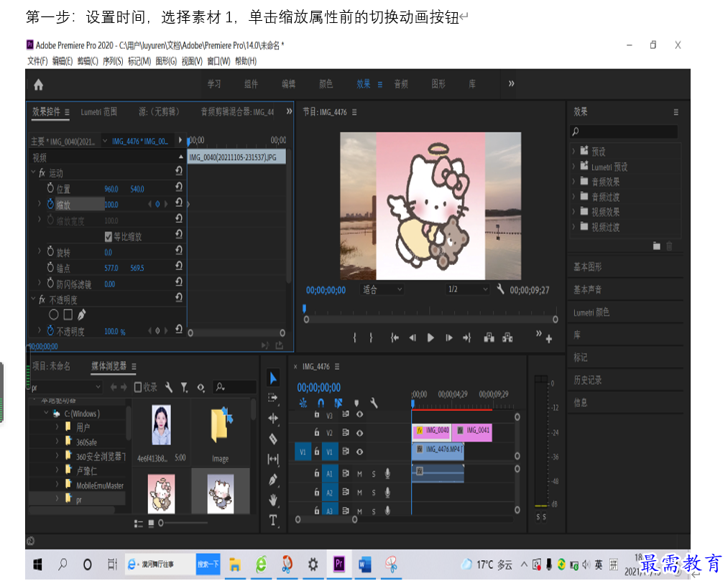Toggle animation stopwatch for rotation
The height and width of the screenshot is (586, 728).
[x=50, y=251]
